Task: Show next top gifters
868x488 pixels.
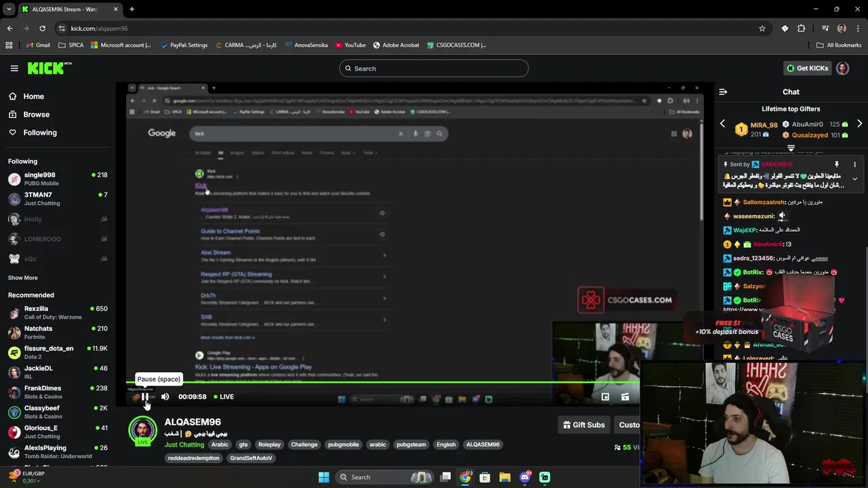Action: [859, 124]
